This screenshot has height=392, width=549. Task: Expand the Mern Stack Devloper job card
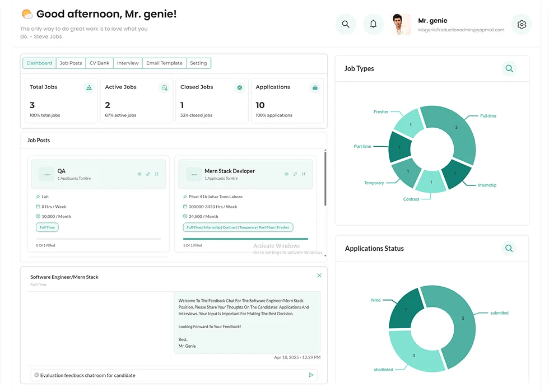pos(304,174)
